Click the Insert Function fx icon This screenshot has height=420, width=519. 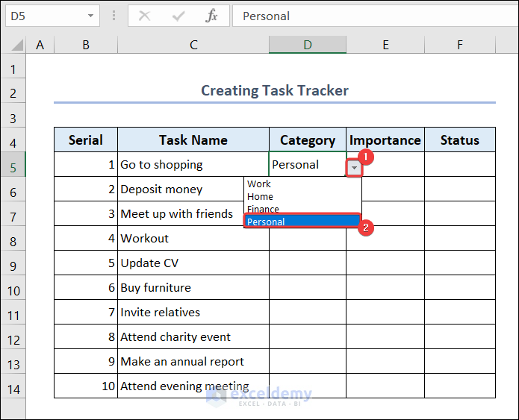click(x=212, y=16)
